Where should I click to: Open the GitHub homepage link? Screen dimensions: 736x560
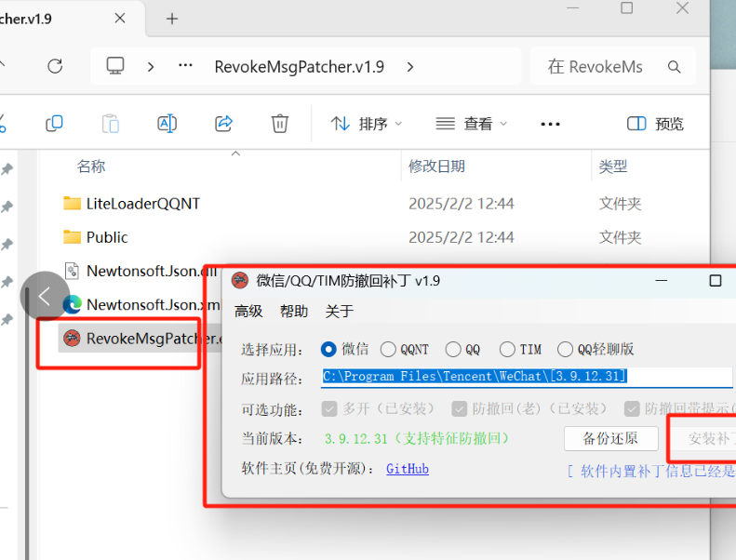(x=408, y=469)
